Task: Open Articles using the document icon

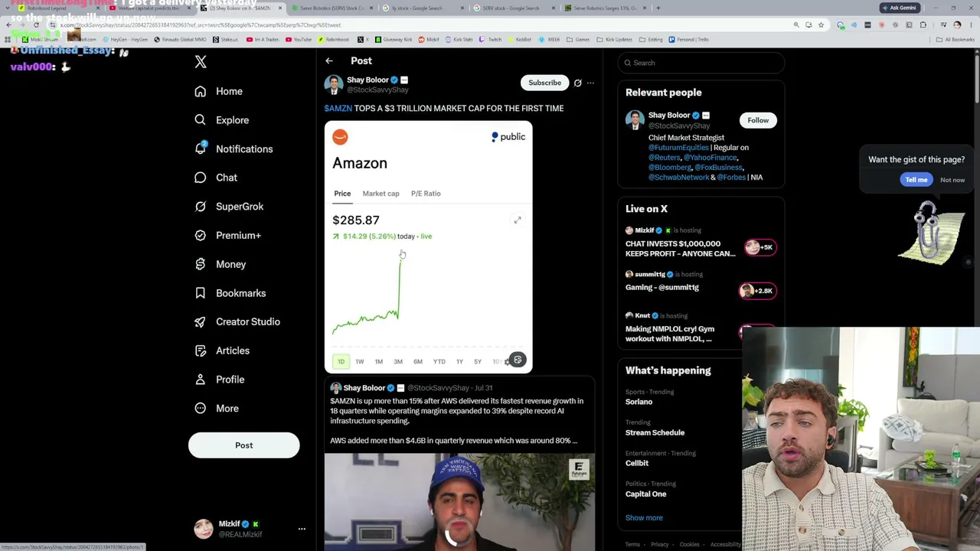Action: point(201,350)
